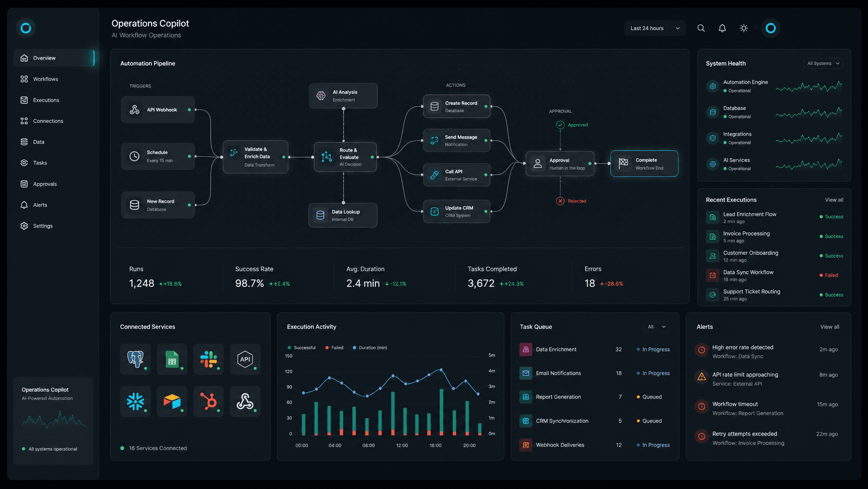Open the Last 24 hours dropdown
The image size is (868, 489).
(655, 28)
